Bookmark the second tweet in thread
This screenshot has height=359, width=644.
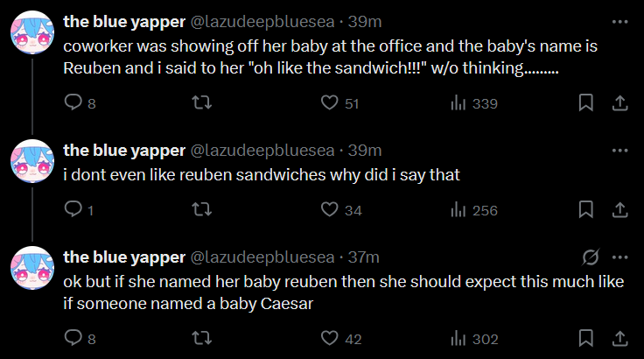coord(586,210)
